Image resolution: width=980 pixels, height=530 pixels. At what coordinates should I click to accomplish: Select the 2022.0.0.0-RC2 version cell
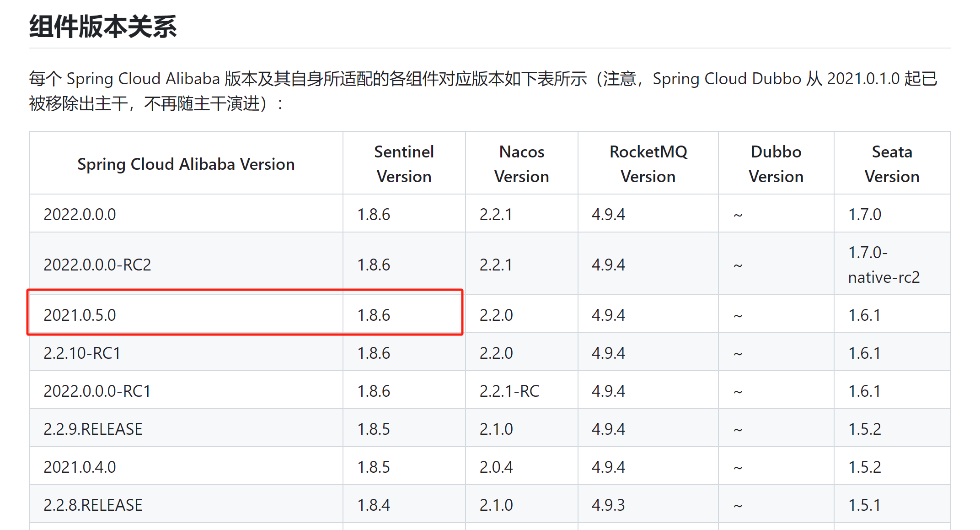tap(186, 264)
